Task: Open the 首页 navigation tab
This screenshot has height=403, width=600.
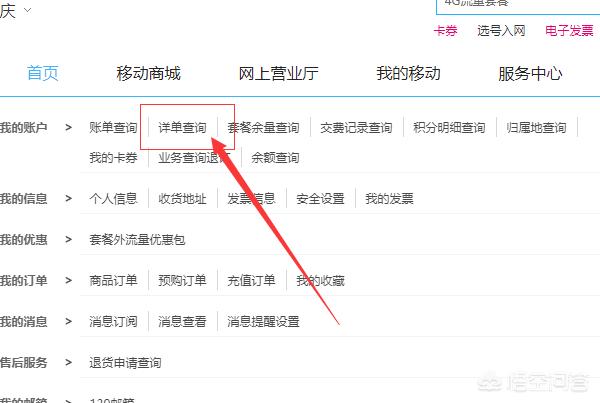Action: tap(42, 73)
